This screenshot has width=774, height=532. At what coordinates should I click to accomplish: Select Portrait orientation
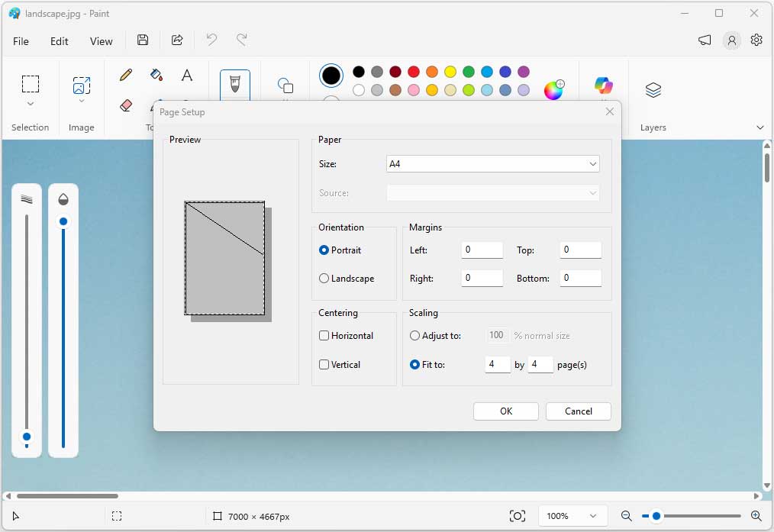click(x=340, y=250)
